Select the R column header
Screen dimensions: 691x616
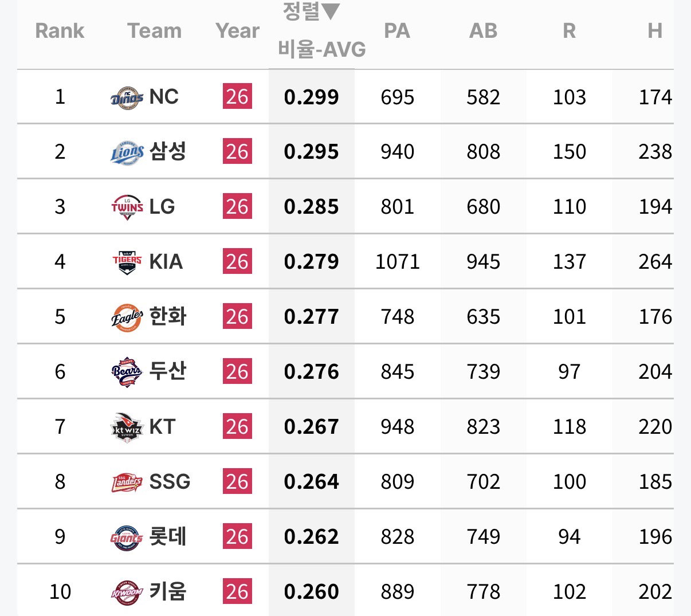569,30
